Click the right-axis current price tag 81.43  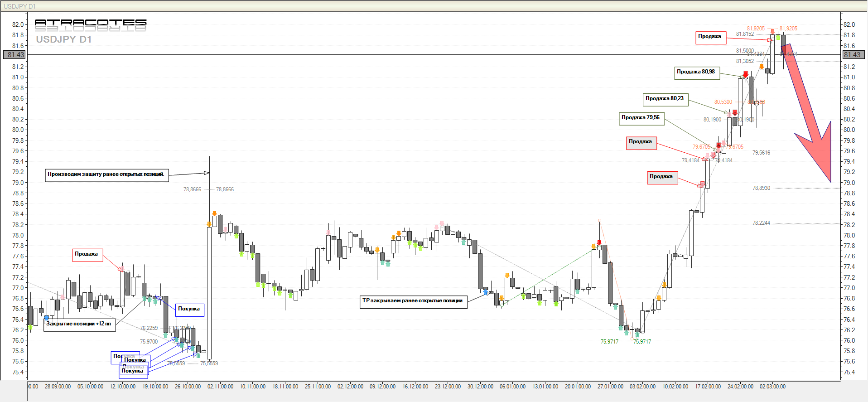pos(852,55)
